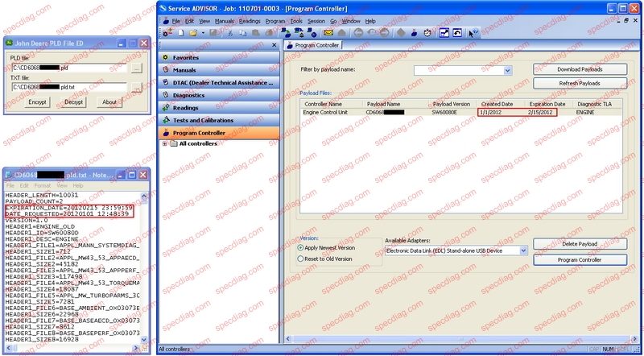This screenshot has height=356, width=644.
Task: Open the Favorites sidebar panel
Action: pos(186,58)
